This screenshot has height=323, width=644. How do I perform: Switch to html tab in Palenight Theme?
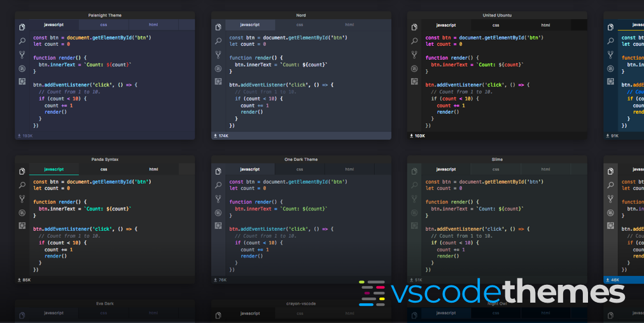tap(153, 25)
